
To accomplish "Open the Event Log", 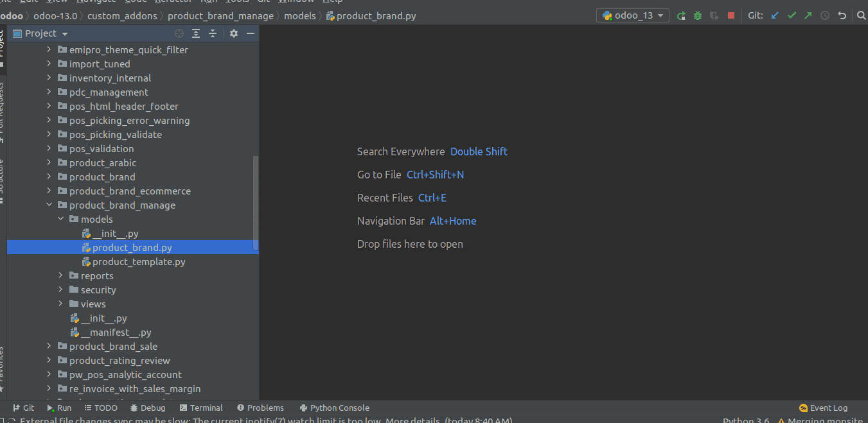I will pos(823,408).
